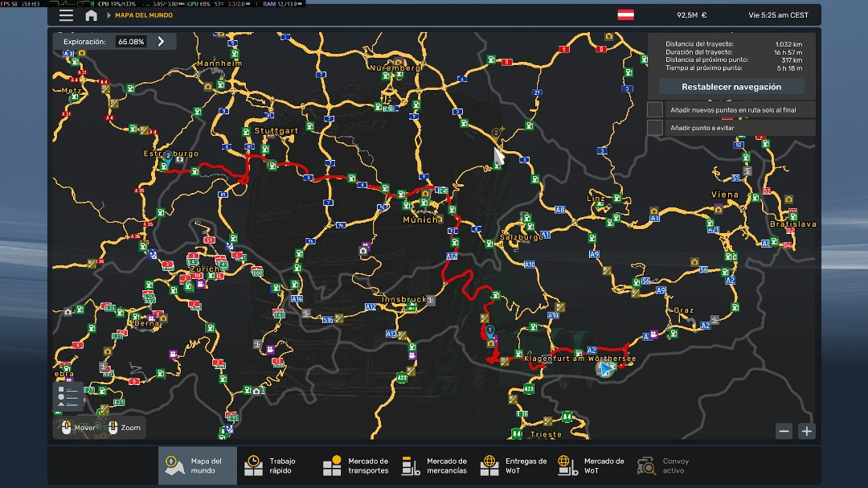Click the Linz city label
Screen dimensions: 868x488
(596, 198)
